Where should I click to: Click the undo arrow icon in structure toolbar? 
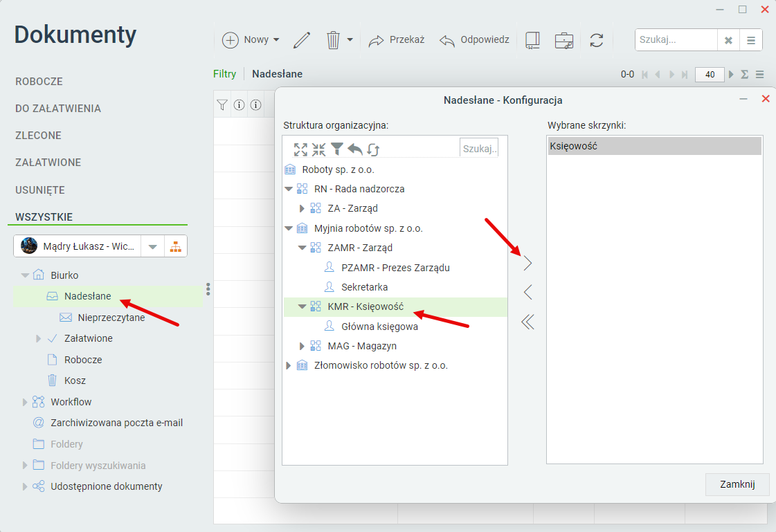point(355,149)
